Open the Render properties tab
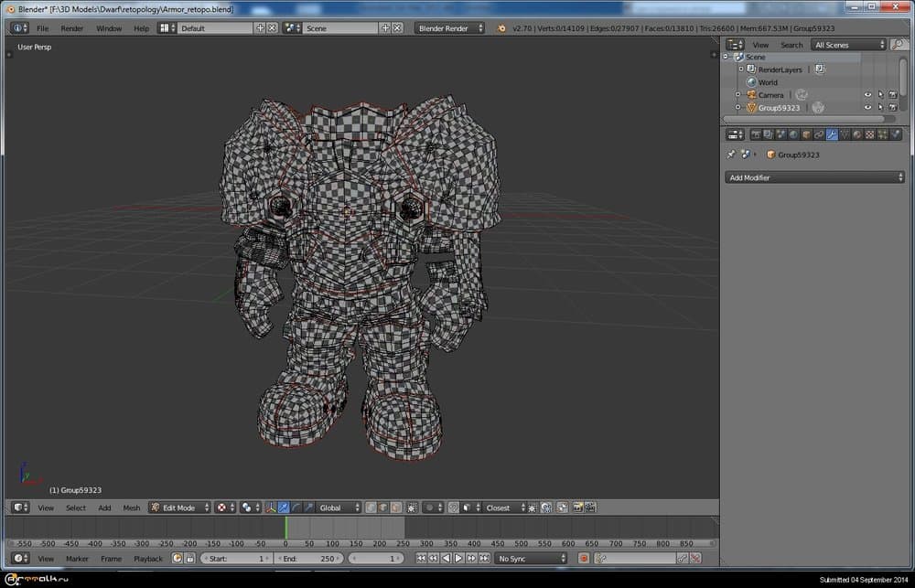Image resolution: width=915 pixels, height=588 pixels. 756,134
